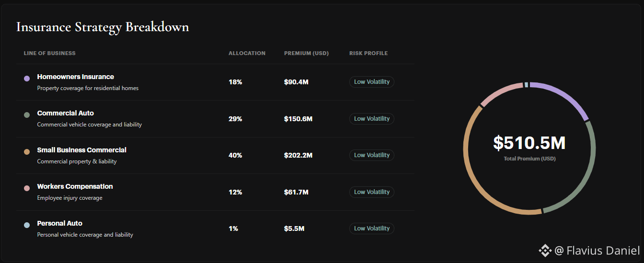Click the Binance logo icon in watermark
Screen dimensions: 644x263
tap(545, 250)
